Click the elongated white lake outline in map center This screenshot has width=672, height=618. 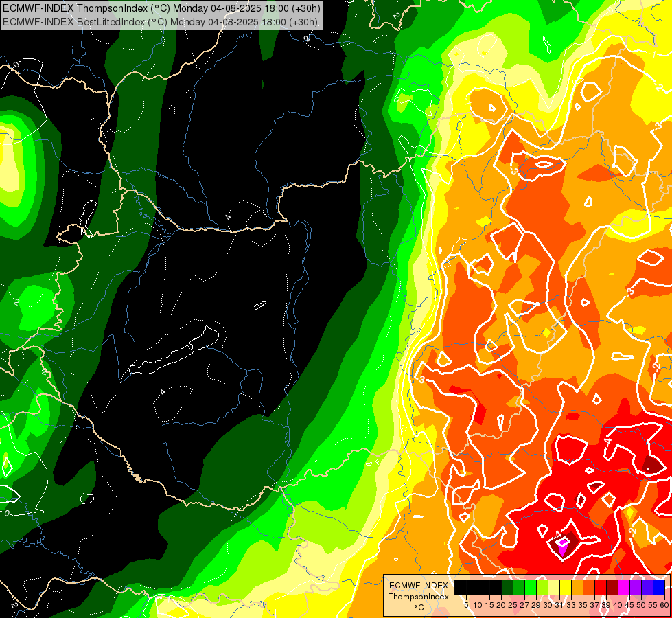[x=174, y=352]
